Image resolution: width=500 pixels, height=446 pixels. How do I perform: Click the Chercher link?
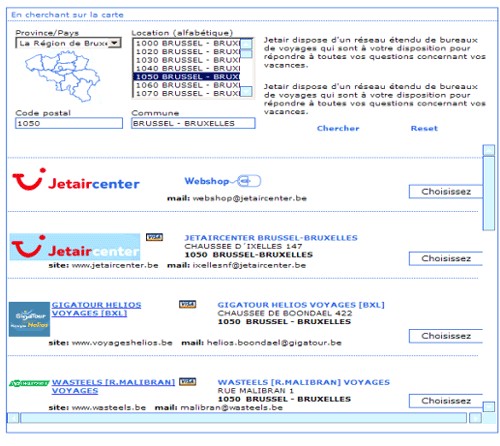pyautogui.click(x=338, y=128)
